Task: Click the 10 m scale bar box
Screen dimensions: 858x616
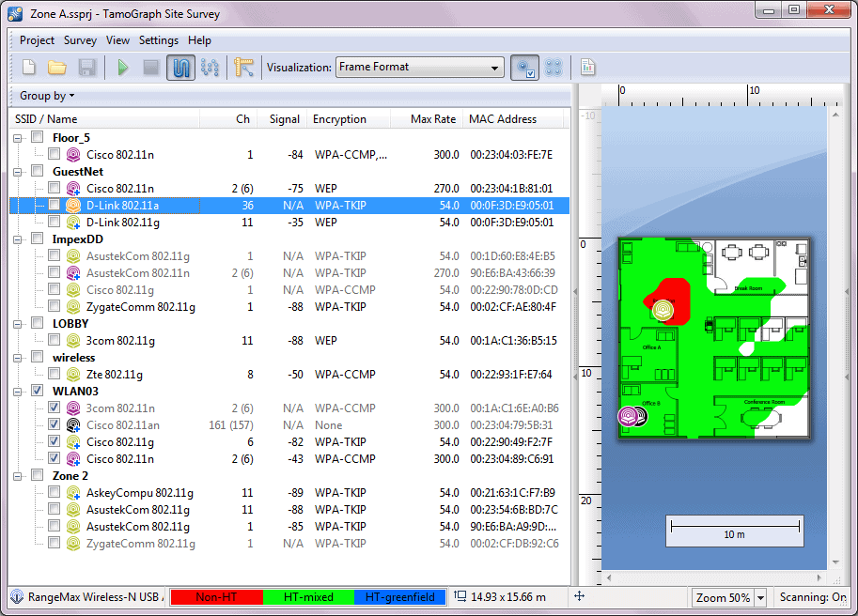Action: click(x=734, y=531)
